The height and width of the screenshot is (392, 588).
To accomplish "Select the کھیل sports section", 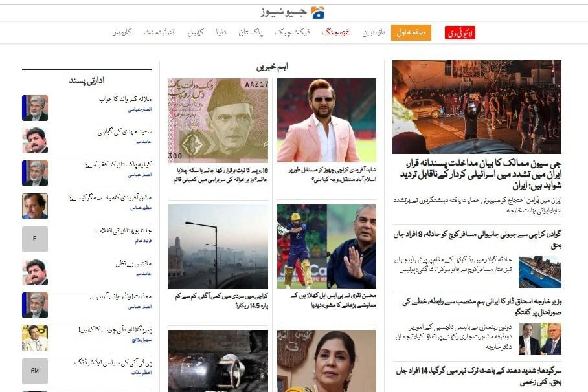I will 196,32.
